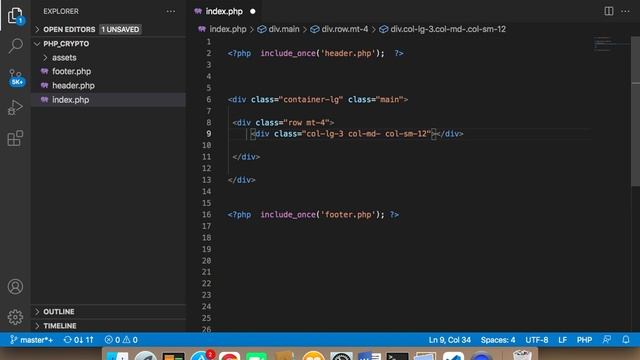Click div.main breadcrumb item

click(x=284, y=29)
